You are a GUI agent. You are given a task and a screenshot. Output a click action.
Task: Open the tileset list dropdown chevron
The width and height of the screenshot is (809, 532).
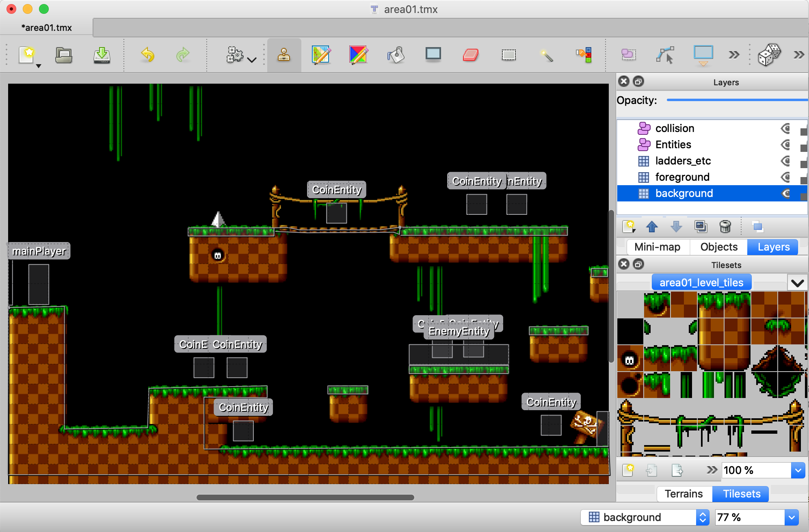point(797,283)
